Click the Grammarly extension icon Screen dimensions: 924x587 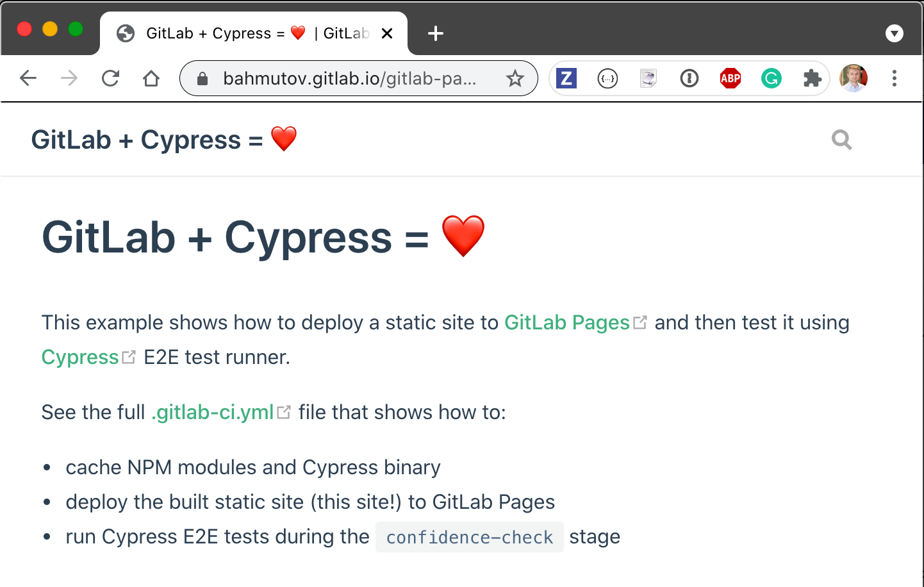(x=771, y=79)
